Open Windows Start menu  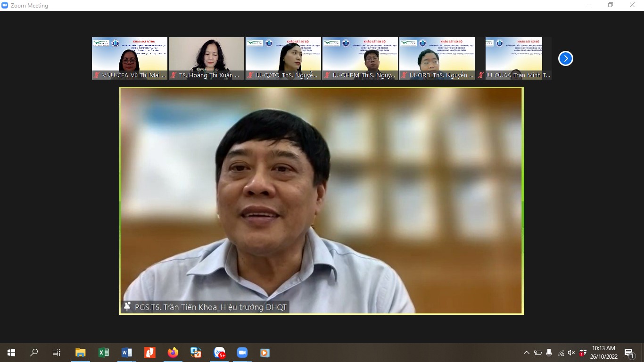point(11,353)
